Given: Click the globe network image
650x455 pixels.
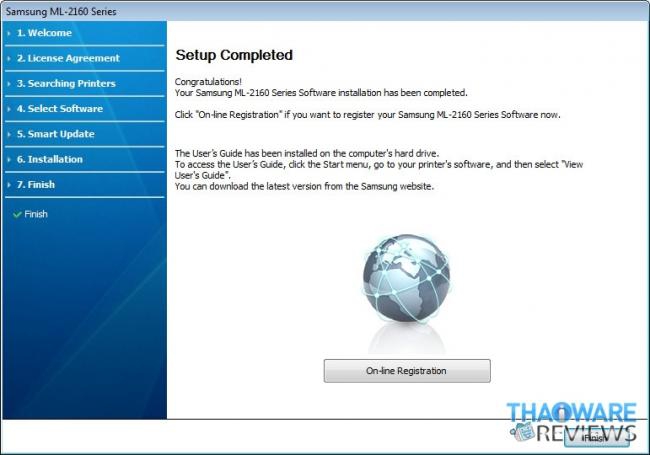Looking at the screenshot, I should coord(406,278).
